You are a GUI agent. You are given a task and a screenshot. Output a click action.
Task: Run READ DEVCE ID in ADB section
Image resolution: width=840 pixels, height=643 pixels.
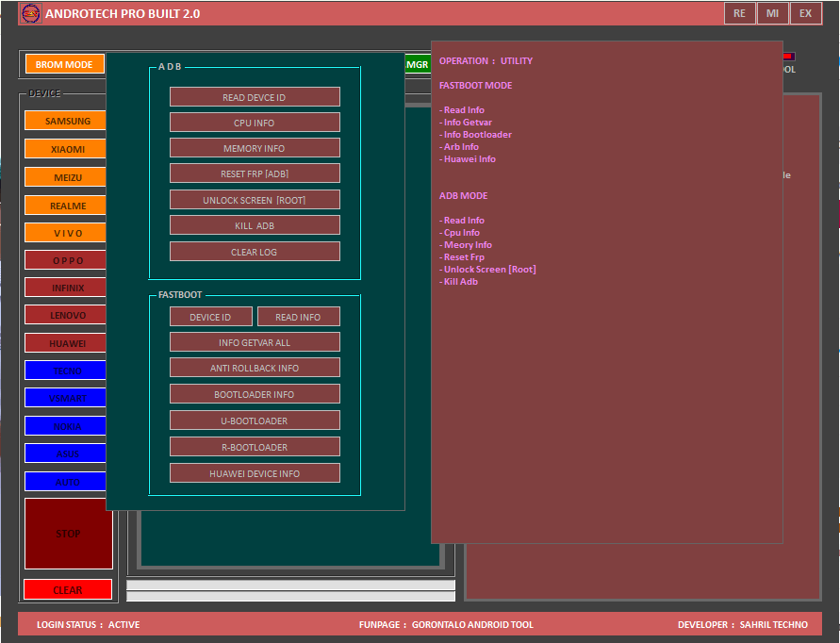[255, 96]
